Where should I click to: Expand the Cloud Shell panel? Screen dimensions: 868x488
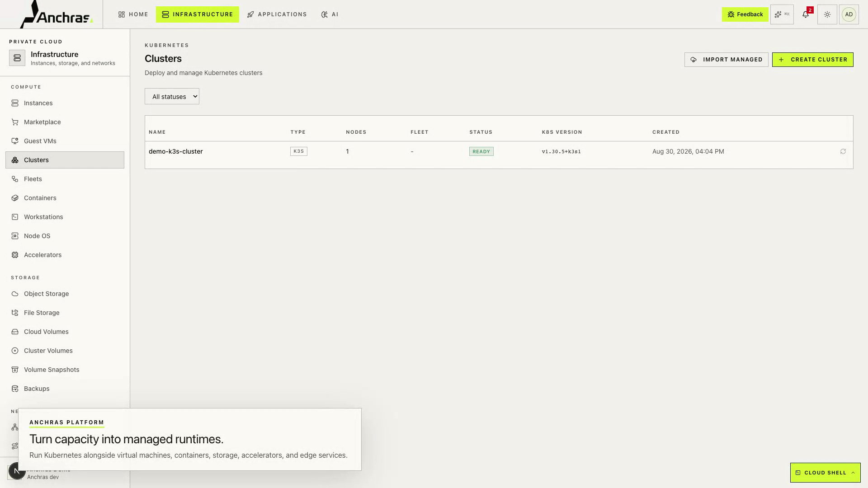825,473
